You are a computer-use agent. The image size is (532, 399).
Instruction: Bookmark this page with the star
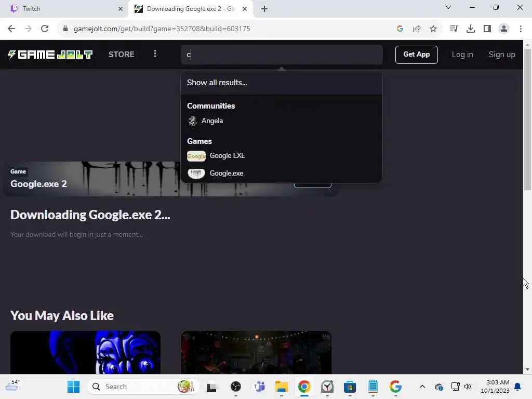pyautogui.click(x=433, y=29)
